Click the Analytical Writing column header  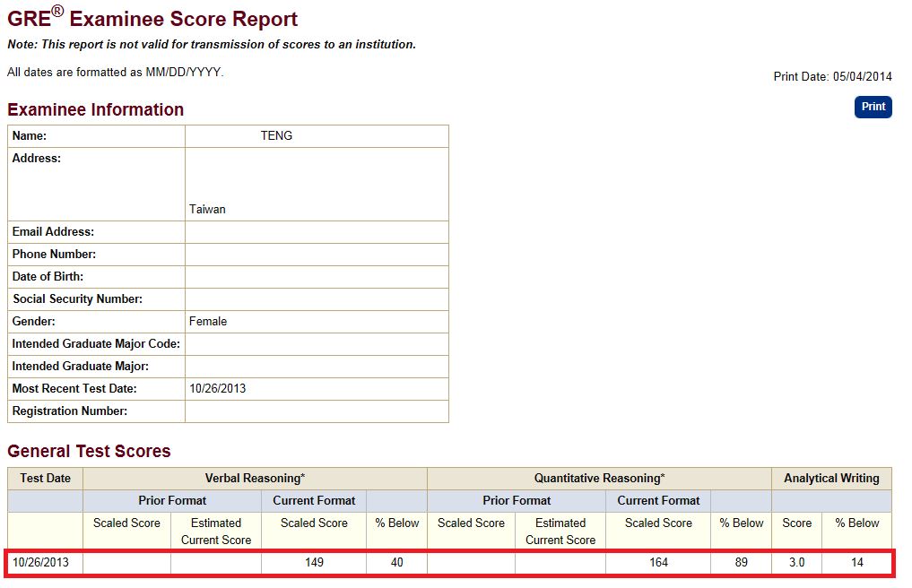831,478
